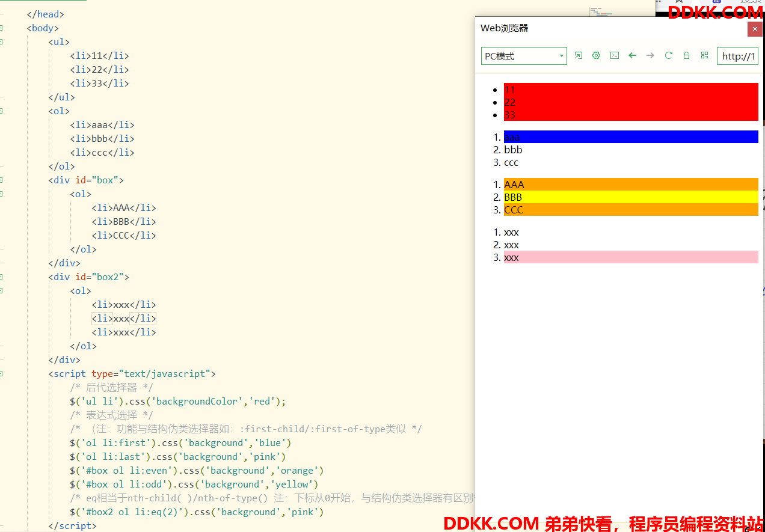Viewport: 765px width, 532px height.
Task: Click the script type="text/javascript" line
Action: 132,374
